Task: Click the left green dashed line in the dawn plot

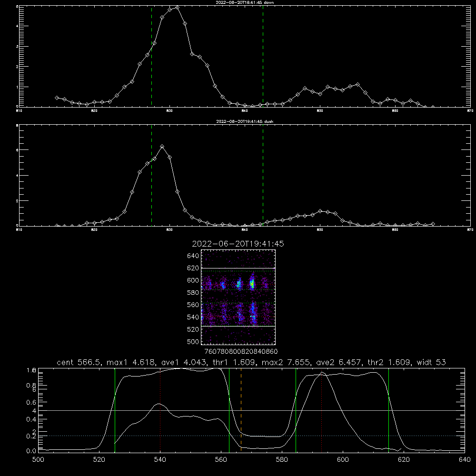Action: [151, 56]
